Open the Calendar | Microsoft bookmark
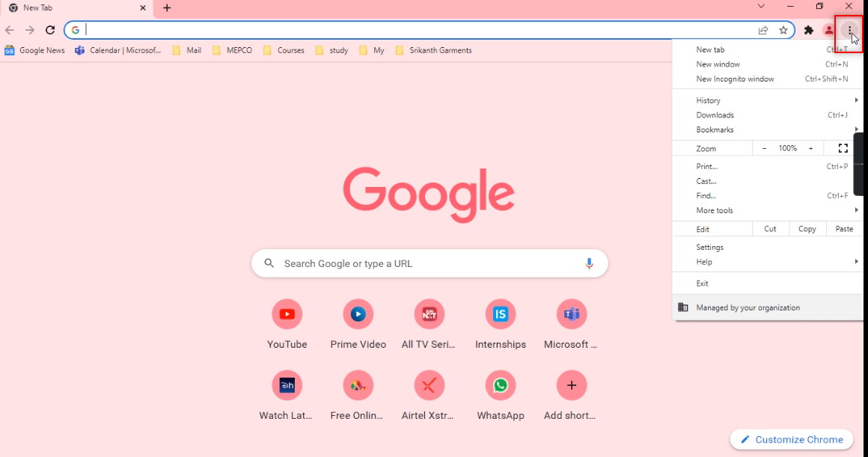The width and height of the screenshot is (868, 457). [118, 50]
